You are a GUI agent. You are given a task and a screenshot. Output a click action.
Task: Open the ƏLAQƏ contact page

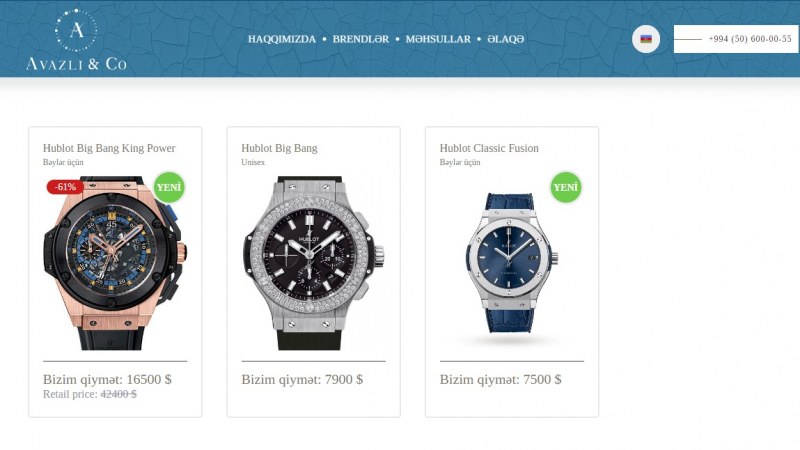(x=506, y=39)
